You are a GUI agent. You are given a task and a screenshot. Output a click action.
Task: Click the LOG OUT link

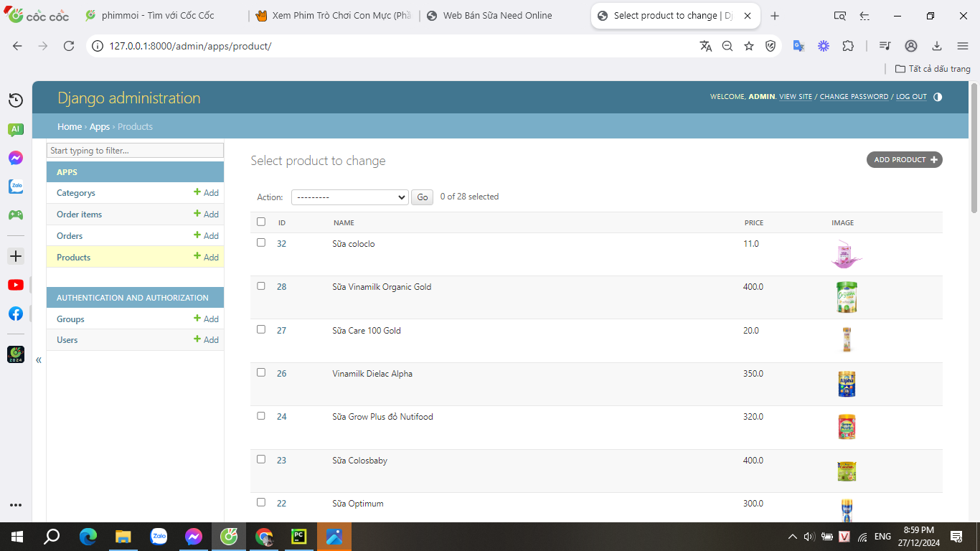click(x=911, y=97)
